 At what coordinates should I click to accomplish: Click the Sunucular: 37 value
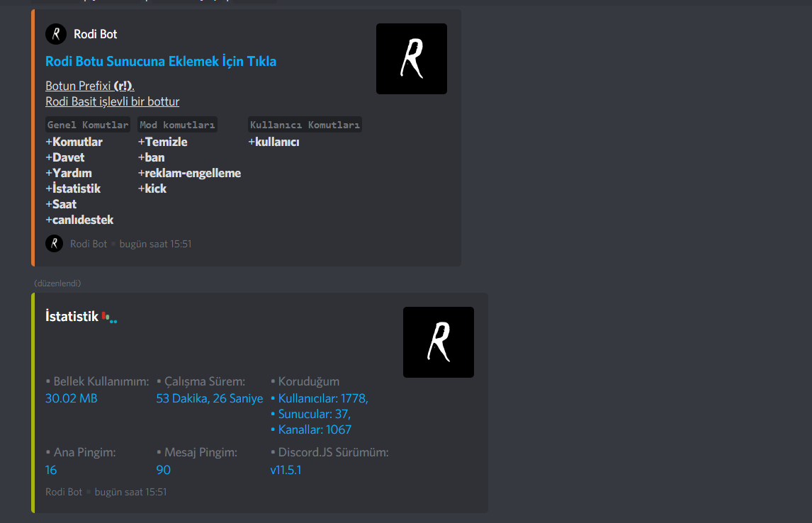311,415
